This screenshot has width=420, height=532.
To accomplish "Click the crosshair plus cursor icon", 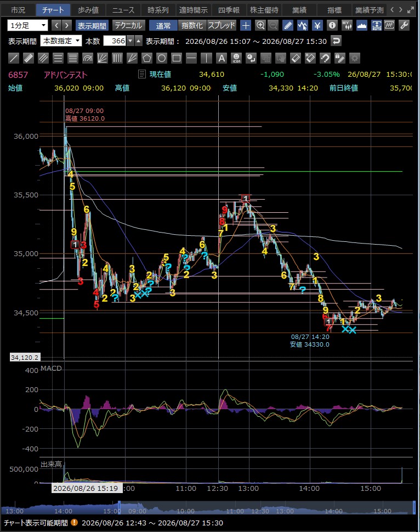I will point(246,25).
